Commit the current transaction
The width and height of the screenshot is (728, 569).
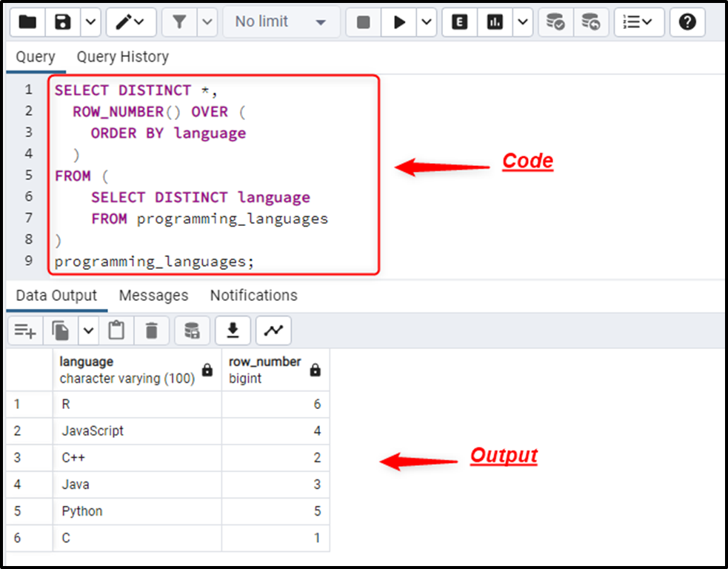[x=555, y=22]
